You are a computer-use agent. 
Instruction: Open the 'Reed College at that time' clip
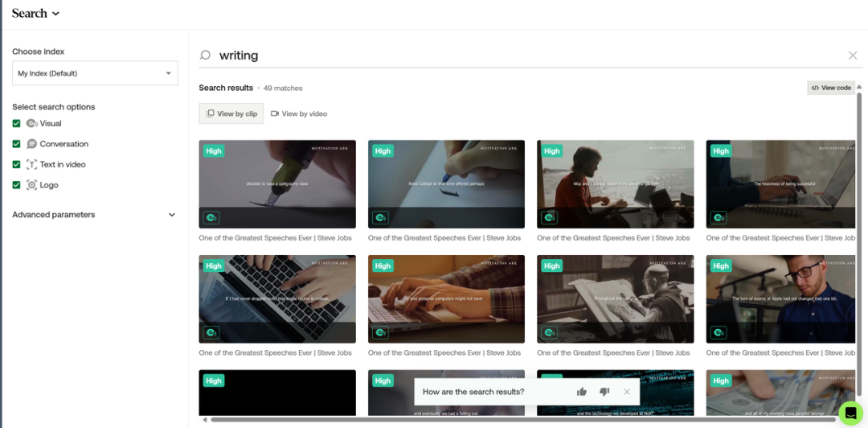(x=446, y=184)
